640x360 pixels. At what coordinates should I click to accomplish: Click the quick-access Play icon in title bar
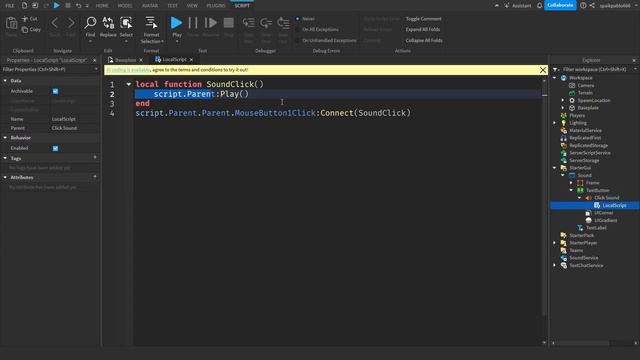click(x=57, y=5)
